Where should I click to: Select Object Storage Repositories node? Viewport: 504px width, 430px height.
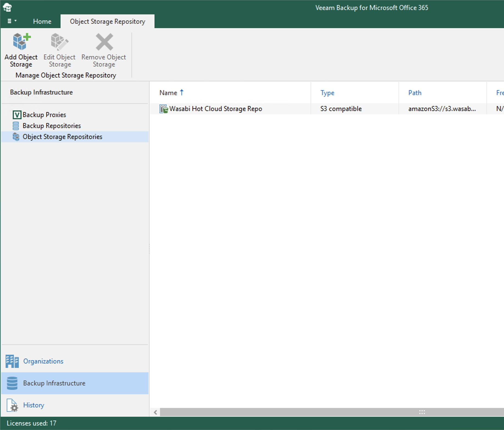tap(62, 137)
